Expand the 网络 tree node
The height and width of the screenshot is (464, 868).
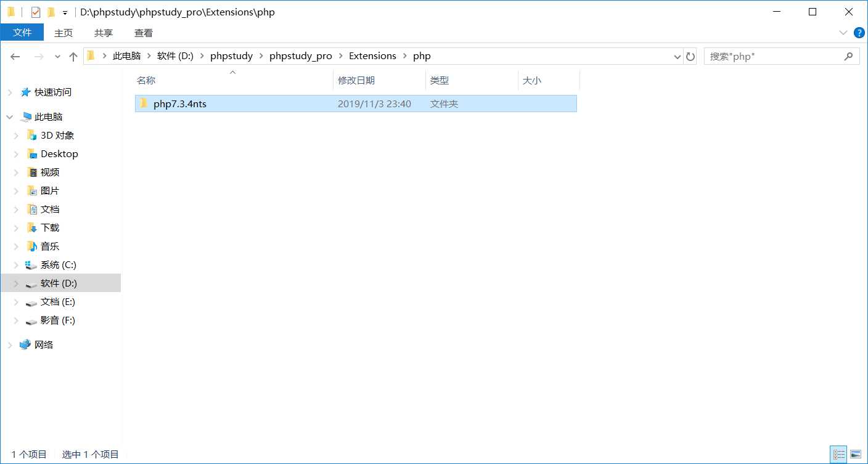coord(10,345)
